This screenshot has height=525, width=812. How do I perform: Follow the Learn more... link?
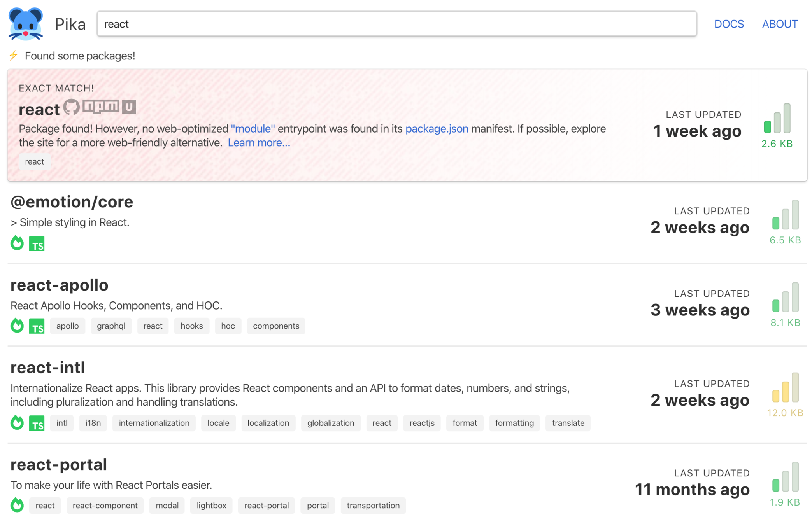pyautogui.click(x=259, y=143)
